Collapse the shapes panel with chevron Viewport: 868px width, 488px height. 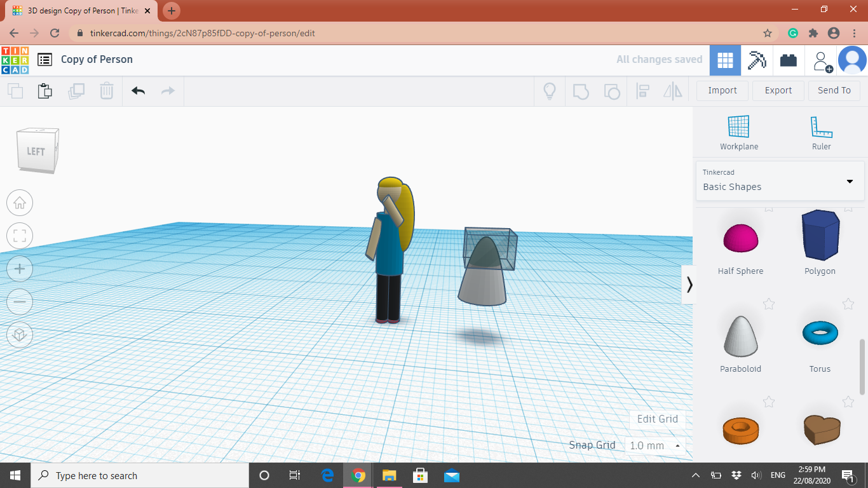click(689, 285)
